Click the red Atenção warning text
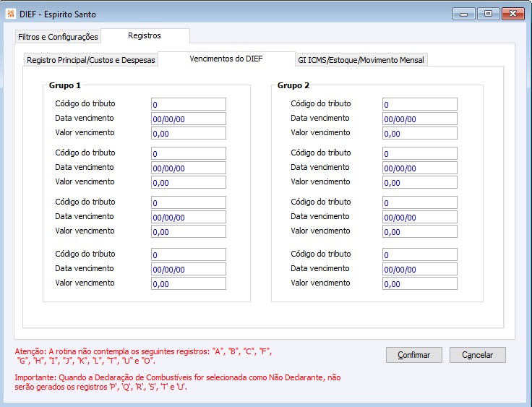The image size is (532, 407). tap(143, 356)
